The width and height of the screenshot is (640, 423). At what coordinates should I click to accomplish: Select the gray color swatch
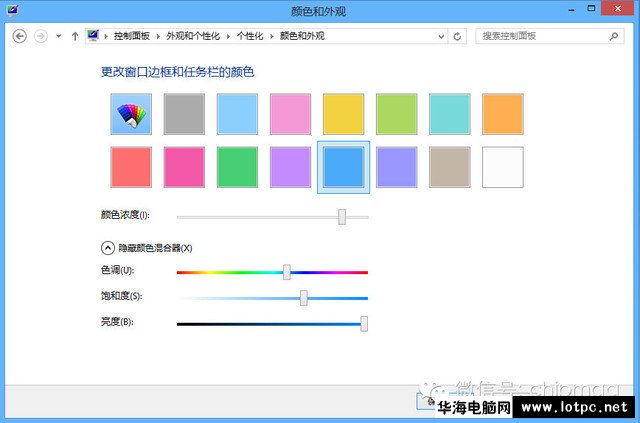coord(184,114)
